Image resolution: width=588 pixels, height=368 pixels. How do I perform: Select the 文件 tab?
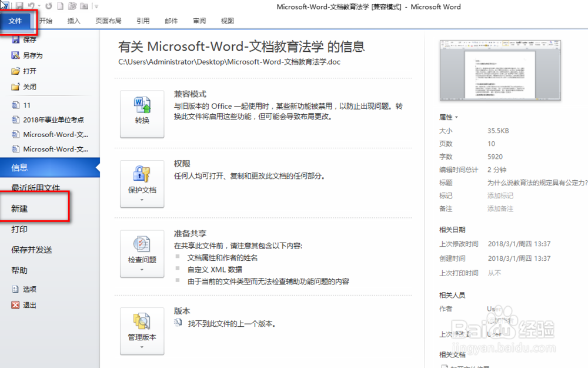point(15,21)
